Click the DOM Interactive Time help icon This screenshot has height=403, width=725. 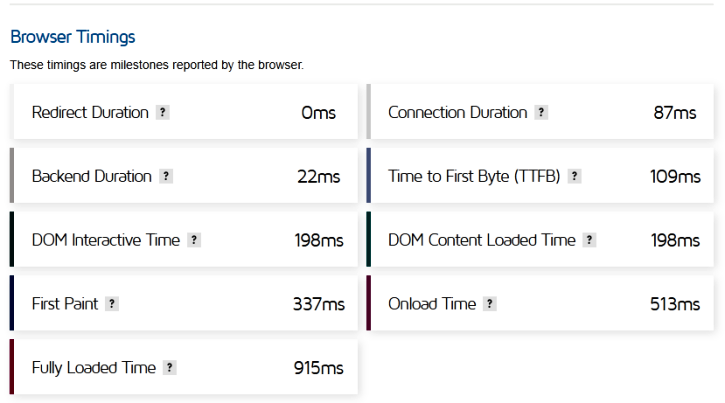[x=194, y=240]
